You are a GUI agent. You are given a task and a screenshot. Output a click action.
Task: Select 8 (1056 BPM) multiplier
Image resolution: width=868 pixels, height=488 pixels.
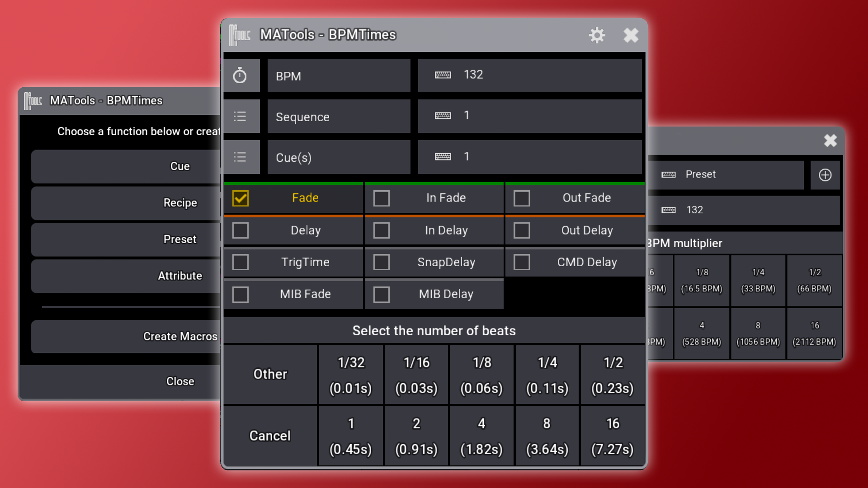[758, 333]
